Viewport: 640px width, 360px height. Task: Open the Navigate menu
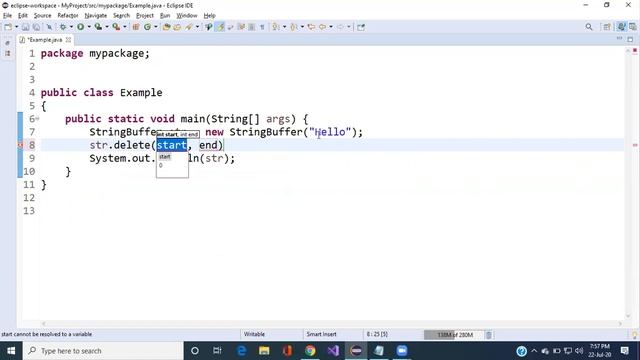(96, 16)
